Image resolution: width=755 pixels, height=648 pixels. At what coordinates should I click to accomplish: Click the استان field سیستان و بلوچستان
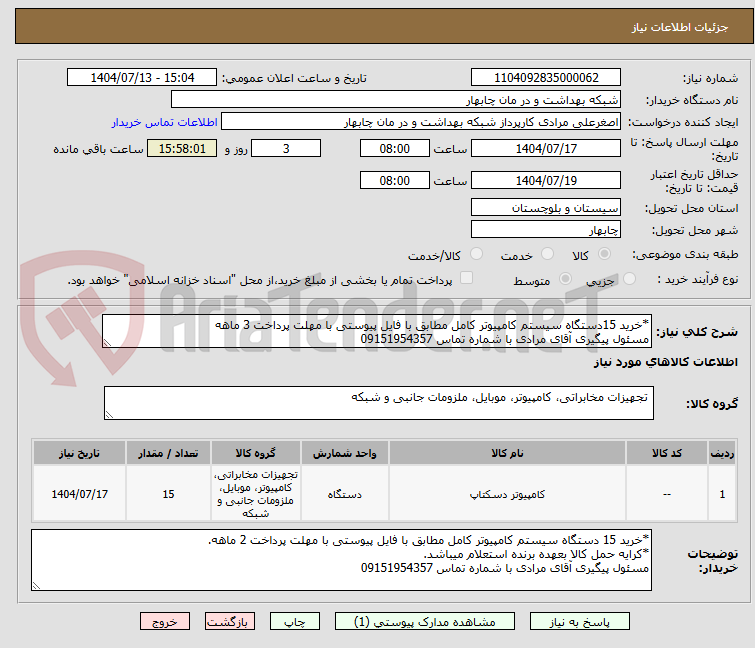546,208
